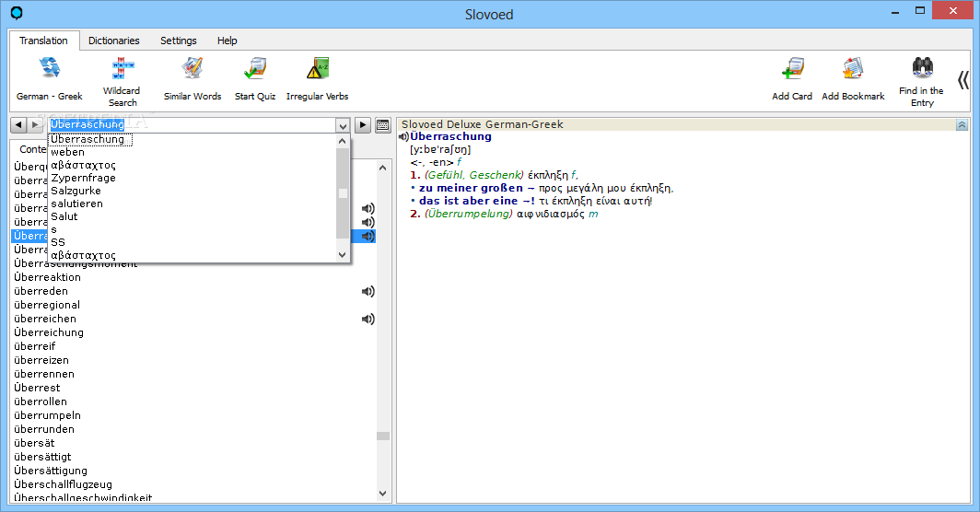Go back with left arrow button
The image size is (980, 512).
tap(18, 124)
